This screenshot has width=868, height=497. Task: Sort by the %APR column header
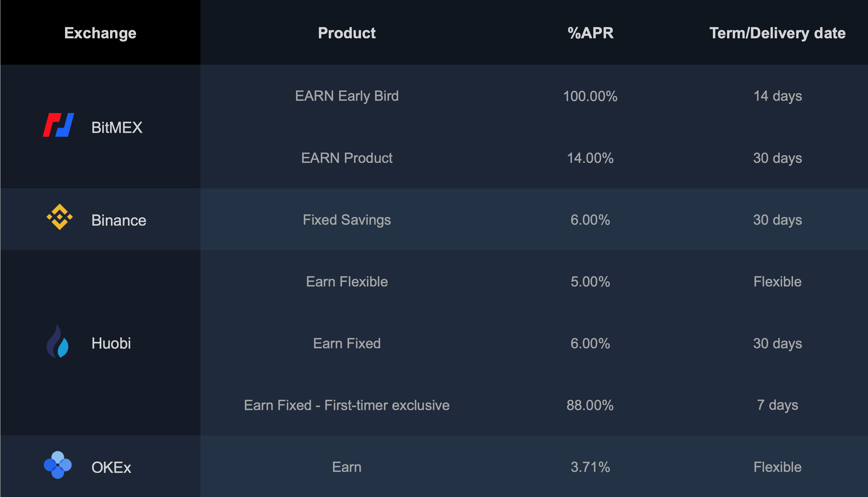590,33
